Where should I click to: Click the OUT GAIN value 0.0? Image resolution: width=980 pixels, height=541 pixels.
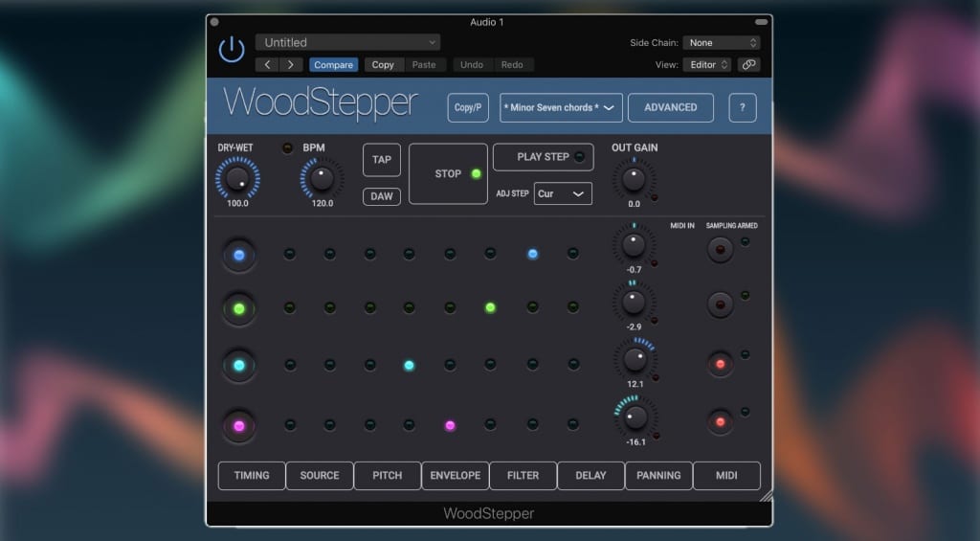pyautogui.click(x=634, y=204)
